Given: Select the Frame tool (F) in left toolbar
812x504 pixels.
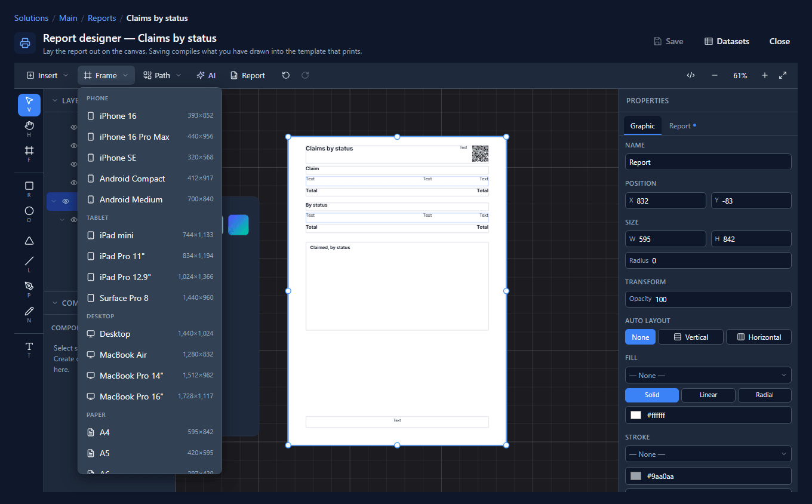Looking at the screenshot, I should tap(29, 154).
